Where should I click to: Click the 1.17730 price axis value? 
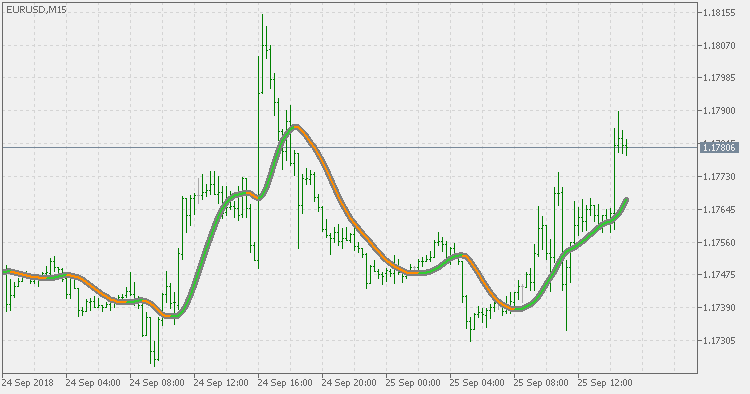pyautogui.click(x=719, y=176)
